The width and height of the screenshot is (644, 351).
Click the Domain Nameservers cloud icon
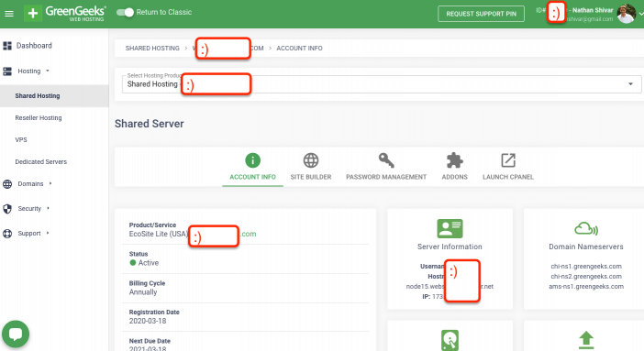[x=586, y=228]
